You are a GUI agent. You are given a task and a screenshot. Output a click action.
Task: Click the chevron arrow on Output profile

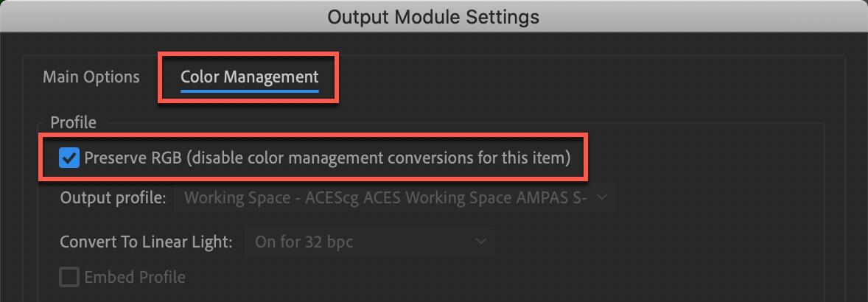pyautogui.click(x=601, y=197)
